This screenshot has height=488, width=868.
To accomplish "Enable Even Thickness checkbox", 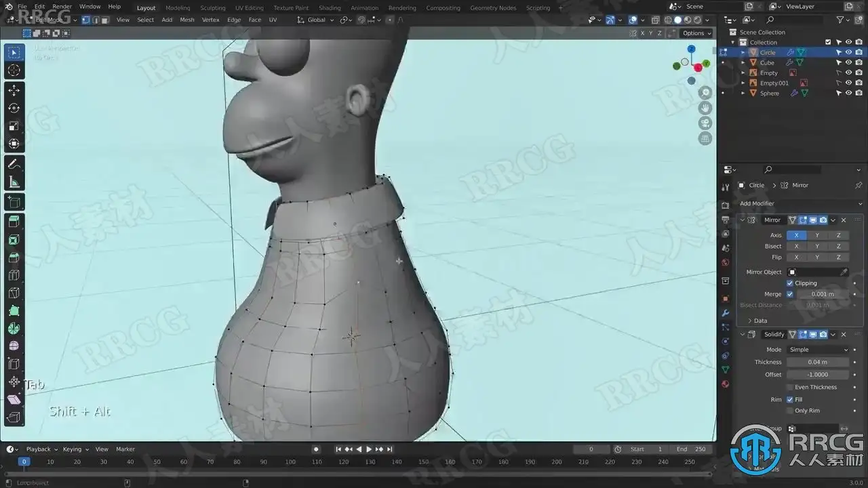I will click(x=790, y=387).
